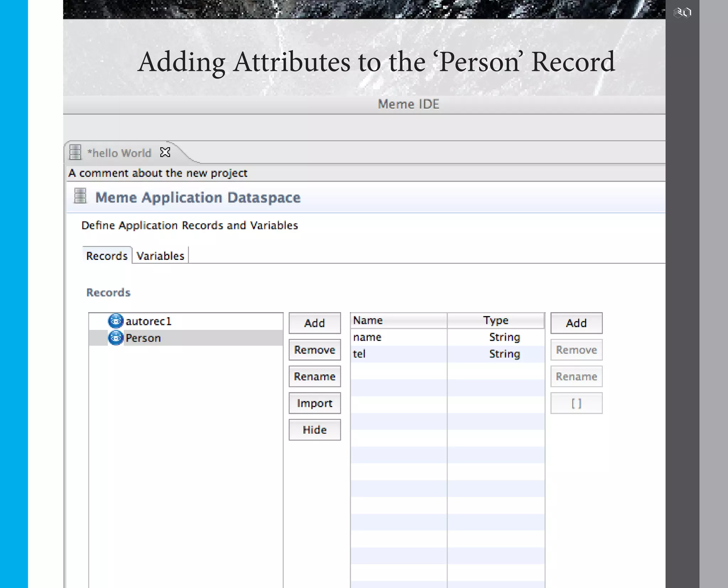Select the 'tel' attribute cell
Viewport: 728px width, 588px height.
(x=398, y=354)
